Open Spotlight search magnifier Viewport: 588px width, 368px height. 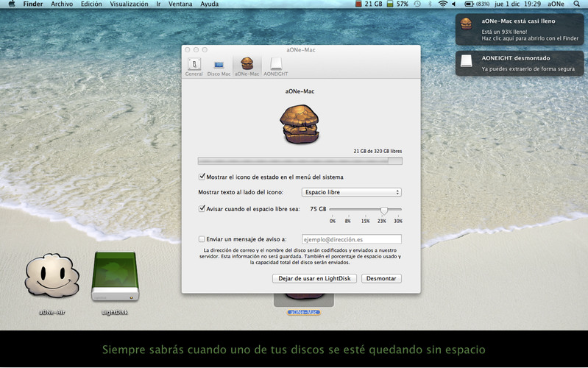click(x=576, y=4)
